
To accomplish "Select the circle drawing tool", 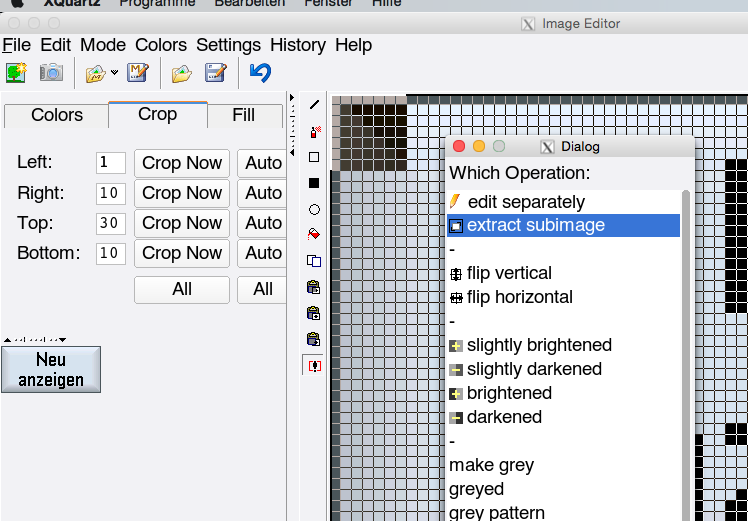I will [314, 209].
